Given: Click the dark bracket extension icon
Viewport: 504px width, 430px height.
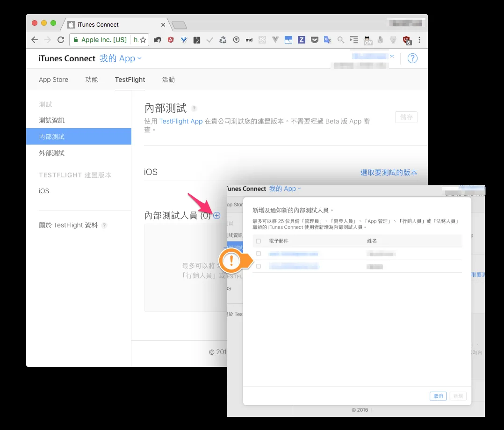Looking at the screenshot, I should [x=197, y=40].
